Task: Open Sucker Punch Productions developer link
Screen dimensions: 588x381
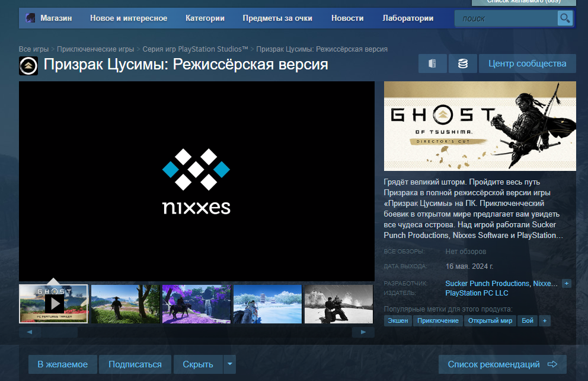Action: click(487, 284)
